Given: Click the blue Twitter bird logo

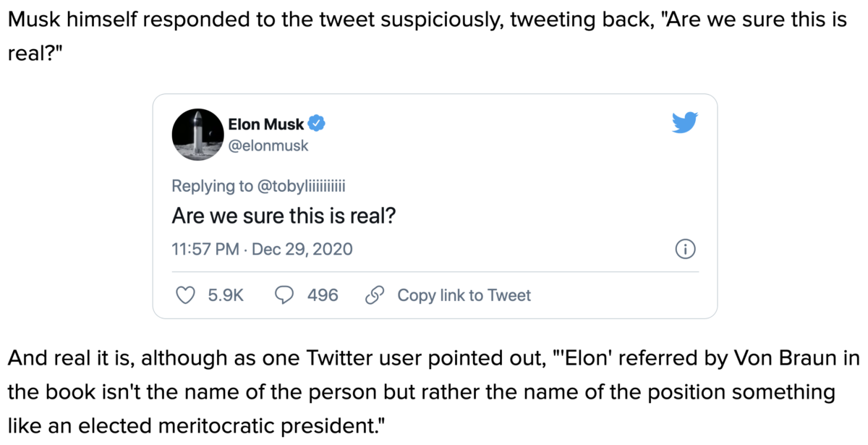Looking at the screenshot, I should click(x=684, y=124).
